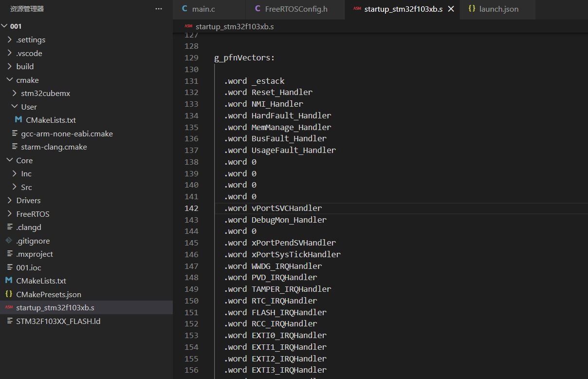Screen dimensions: 588x379
Task: Click the C icon on main.c tab
Action: tap(184, 9)
